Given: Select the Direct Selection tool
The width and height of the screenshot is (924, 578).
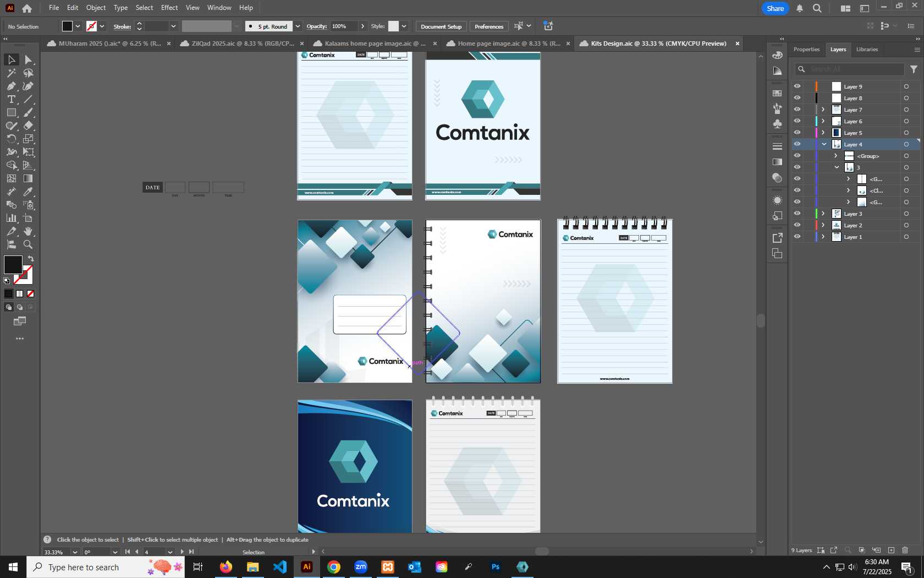Looking at the screenshot, I should [x=29, y=59].
